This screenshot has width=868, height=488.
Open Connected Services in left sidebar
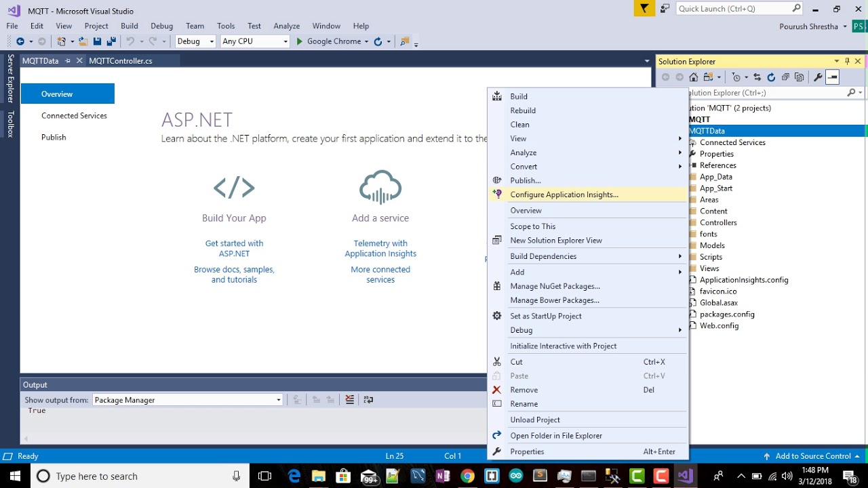[74, 116]
